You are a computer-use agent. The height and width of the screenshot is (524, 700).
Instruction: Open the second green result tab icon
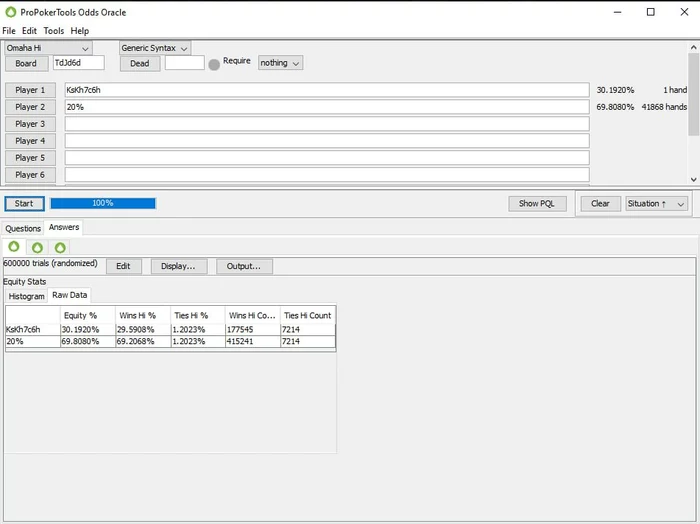[x=38, y=247]
